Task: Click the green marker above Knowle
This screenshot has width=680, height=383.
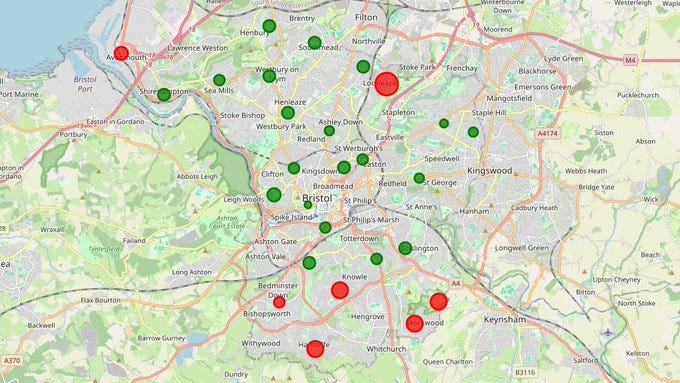Action: pos(377,259)
